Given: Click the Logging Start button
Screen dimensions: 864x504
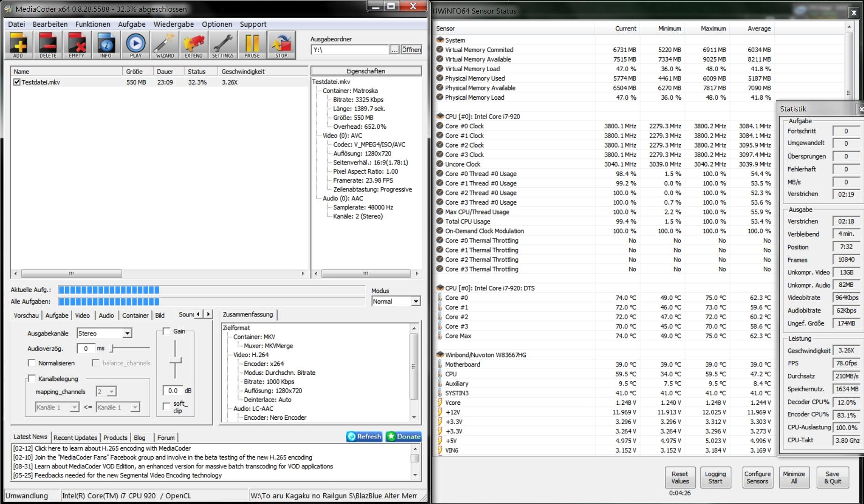Looking at the screenshot, I should click(x=715, y=477).
